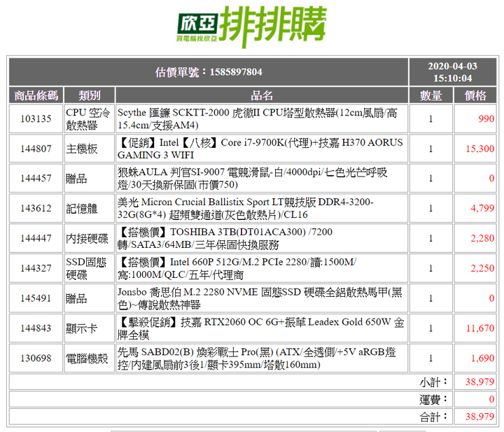This screenshot has width=504, height=432.
Task: Click the 商品條碼 column header
Action: [x=36, y=95]
